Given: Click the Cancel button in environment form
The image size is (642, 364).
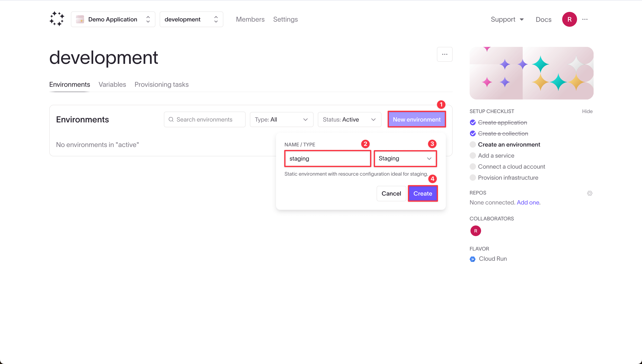Looking at the screenshot, I should click(391, 193).
